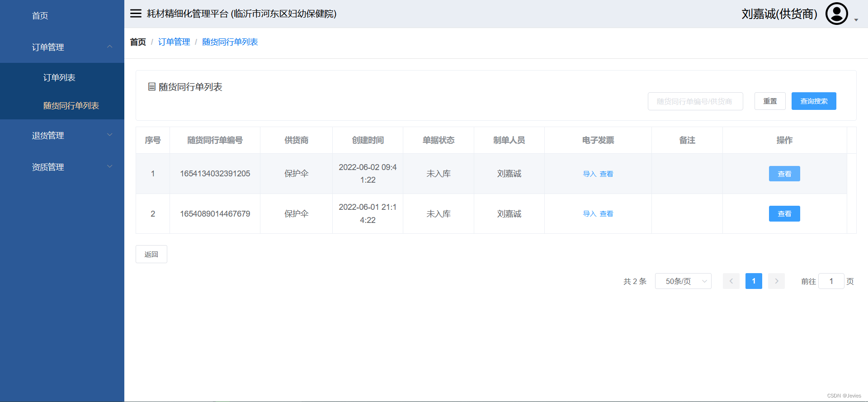Click the 创建时间 column header
Image resolution: width=868 pixels, height=402 pixels.
[368, 140]
